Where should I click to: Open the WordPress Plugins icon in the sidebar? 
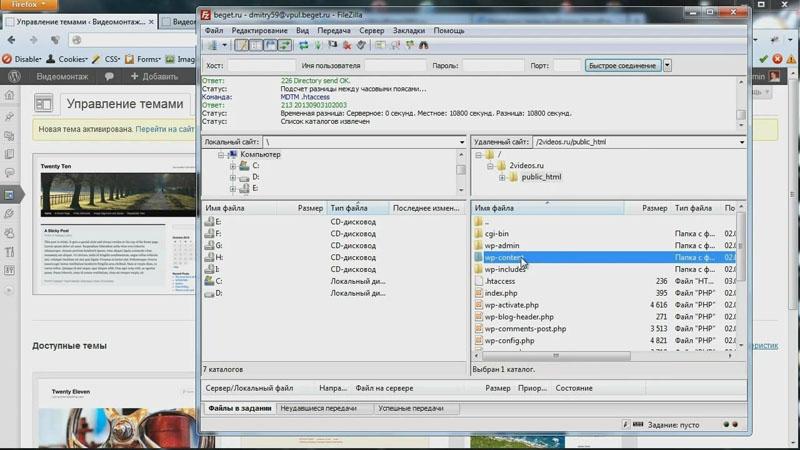click(9, 214)
